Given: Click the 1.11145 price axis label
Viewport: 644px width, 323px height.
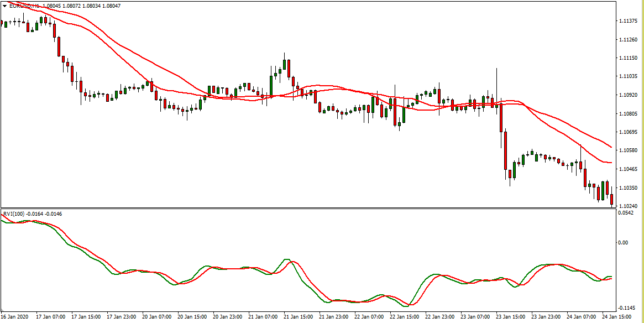Looking at the screenshot, I should 629,58.
